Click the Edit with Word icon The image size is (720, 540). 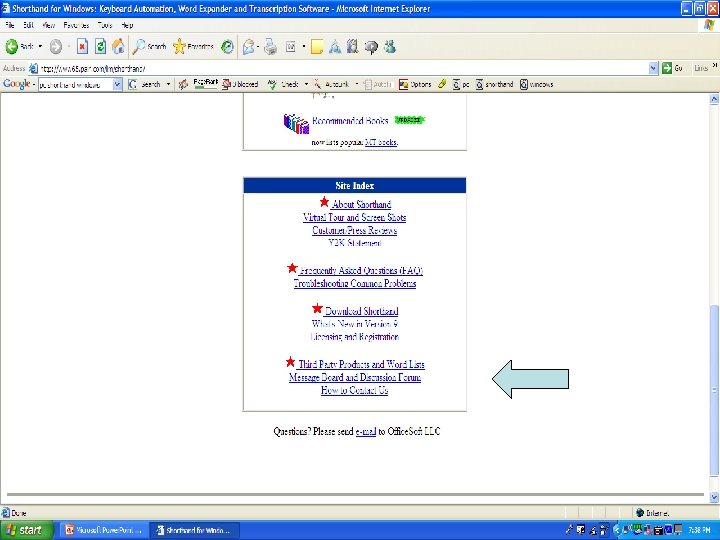click(x=291, y=46)
